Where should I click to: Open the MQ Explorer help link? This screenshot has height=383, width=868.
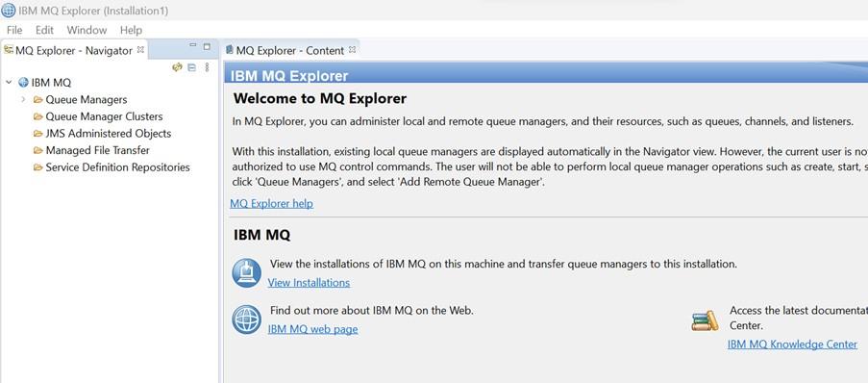pyautogui.click(x=272, y=203)
